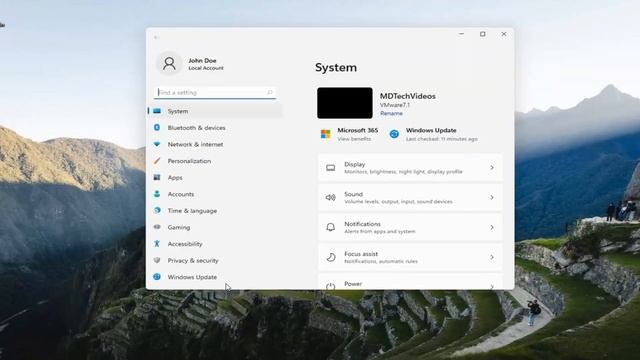
Task: Open Display monitors brightness description
Action: [403, 172]
